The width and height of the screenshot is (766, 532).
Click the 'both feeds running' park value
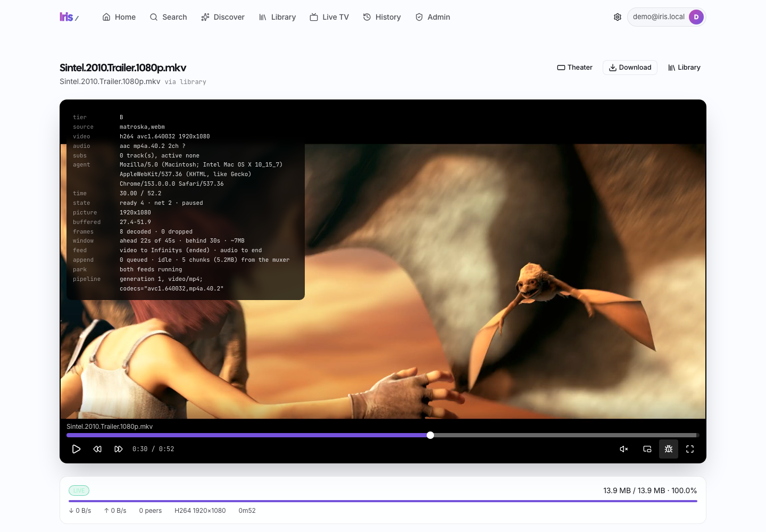151,270
